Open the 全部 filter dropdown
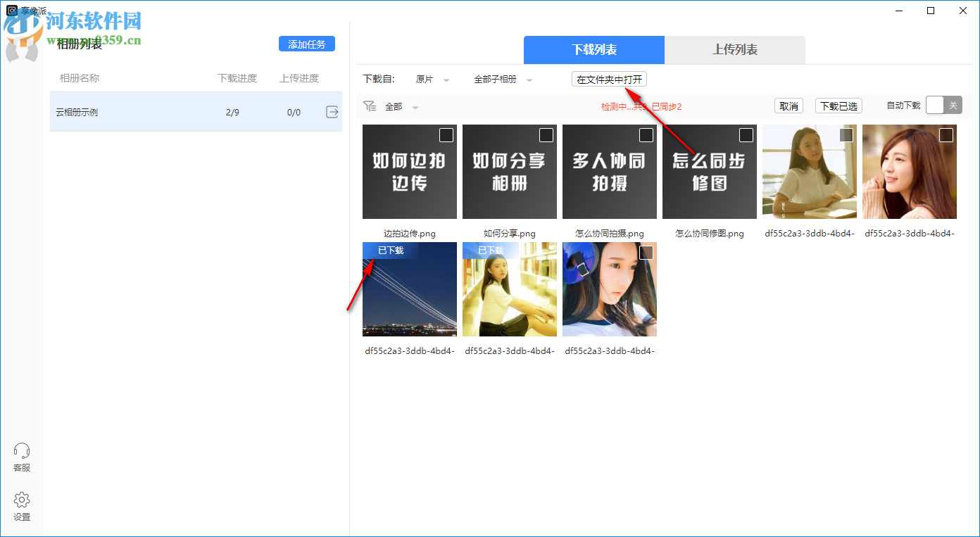Image resolution: width=980 pixels, height=537 pixels. coord(398,106)
